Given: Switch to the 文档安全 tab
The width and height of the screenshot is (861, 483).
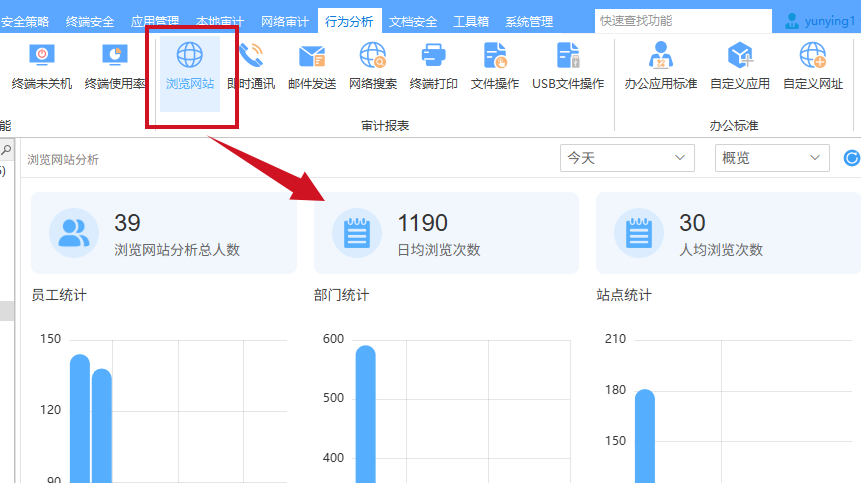Looking at the screenshot, I should (413, 21).
